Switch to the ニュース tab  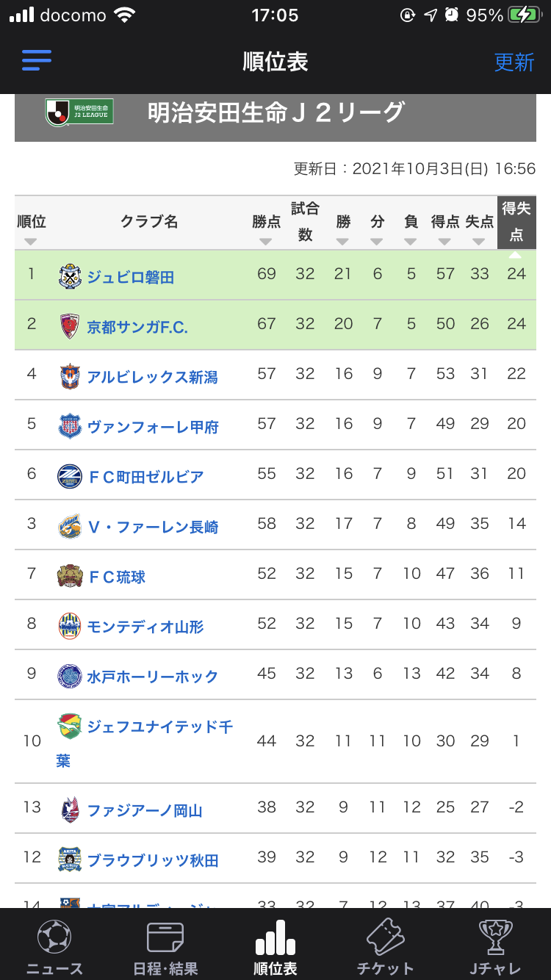(x=54, y=948)
